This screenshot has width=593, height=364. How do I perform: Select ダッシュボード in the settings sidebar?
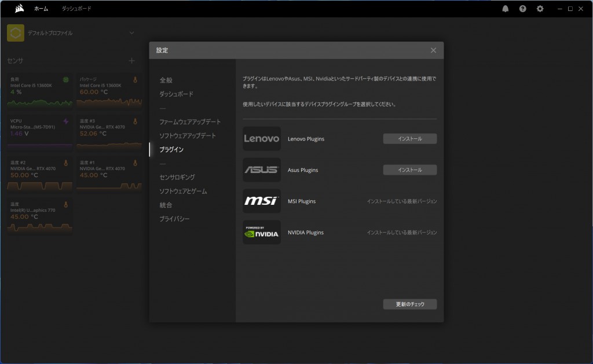[x=176, y=94]
